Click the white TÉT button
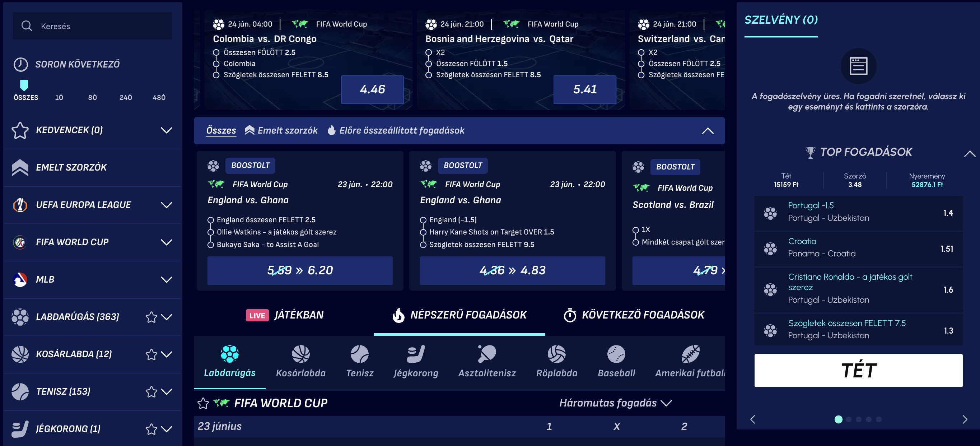980x446 pixels. (858, 370)
